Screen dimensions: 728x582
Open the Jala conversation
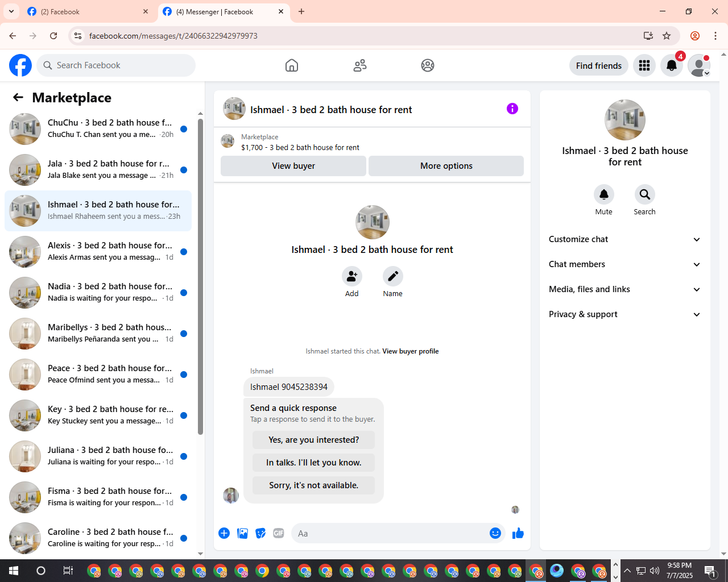point(98,170)
